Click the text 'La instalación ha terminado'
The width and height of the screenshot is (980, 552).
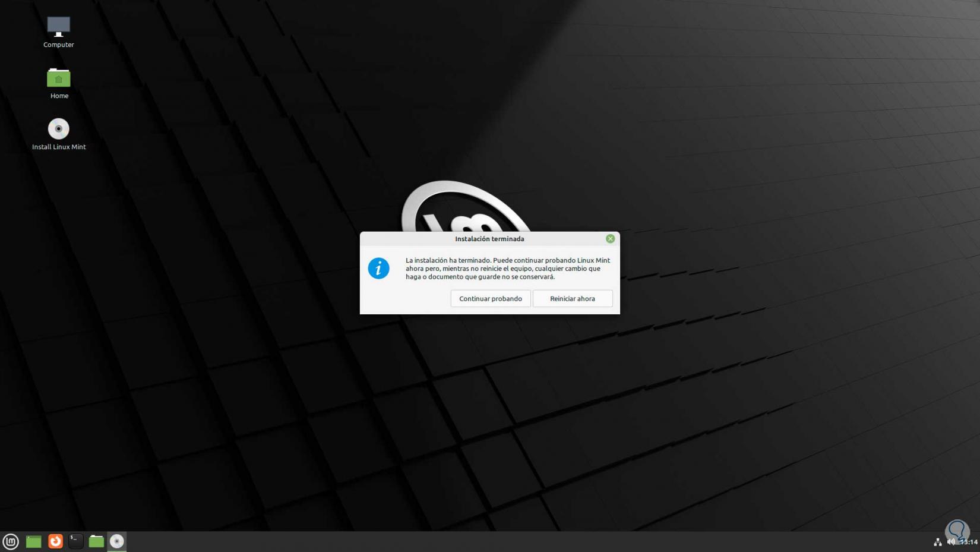point(448,260)
